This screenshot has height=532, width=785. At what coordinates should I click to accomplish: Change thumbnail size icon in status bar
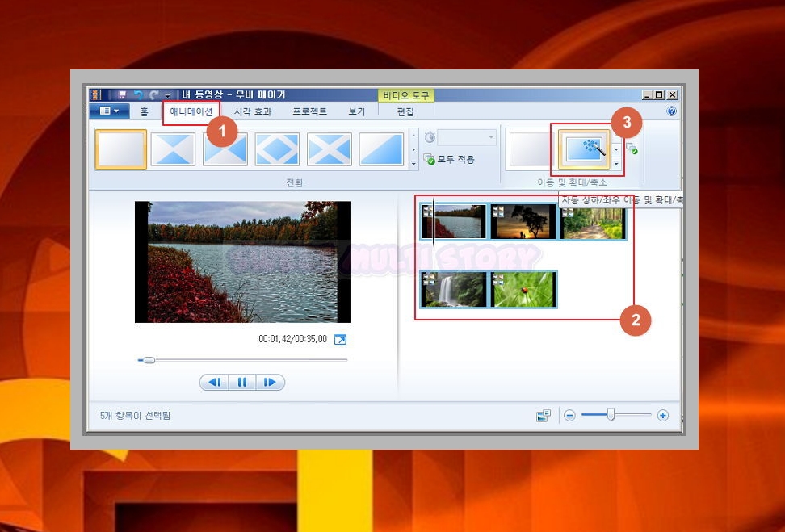544,416
